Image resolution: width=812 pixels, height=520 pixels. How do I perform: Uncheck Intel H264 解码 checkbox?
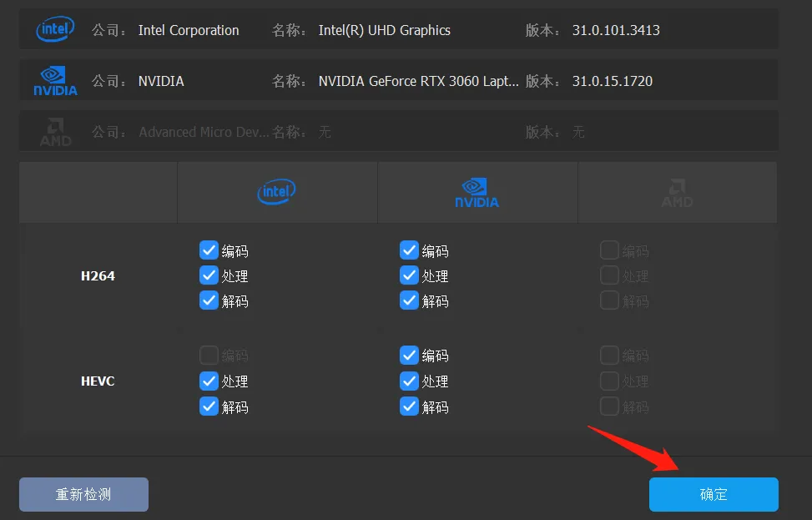[x=209, y=300]
